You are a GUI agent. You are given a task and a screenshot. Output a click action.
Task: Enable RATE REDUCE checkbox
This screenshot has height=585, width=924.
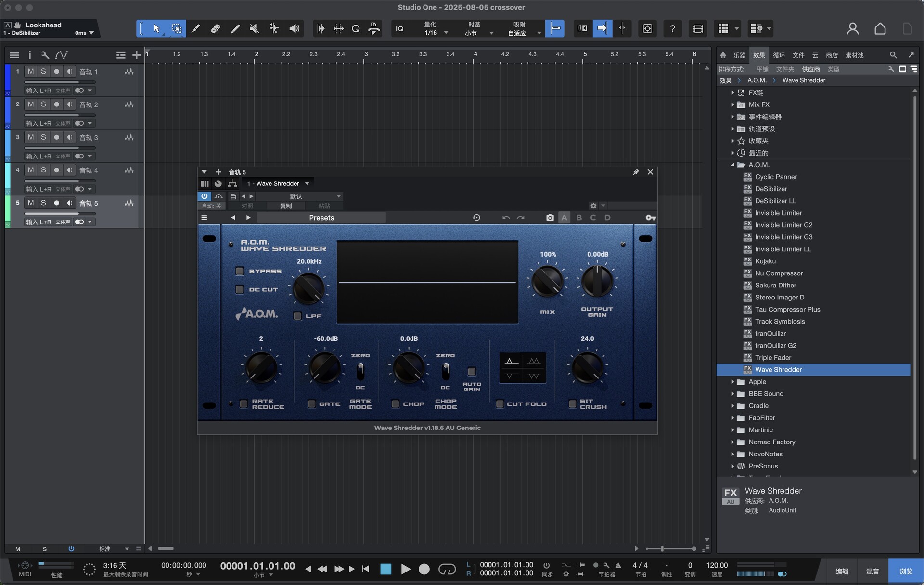(x=244, y=404)
